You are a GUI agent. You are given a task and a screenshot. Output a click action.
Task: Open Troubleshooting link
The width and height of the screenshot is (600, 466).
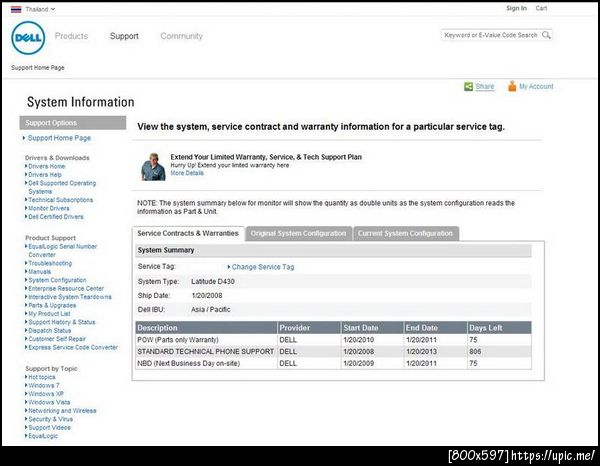click(x=50, y=264)
